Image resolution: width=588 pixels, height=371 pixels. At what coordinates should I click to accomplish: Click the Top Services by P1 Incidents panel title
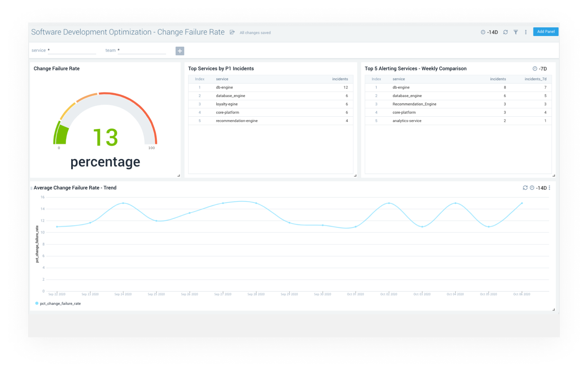point(221,69)
